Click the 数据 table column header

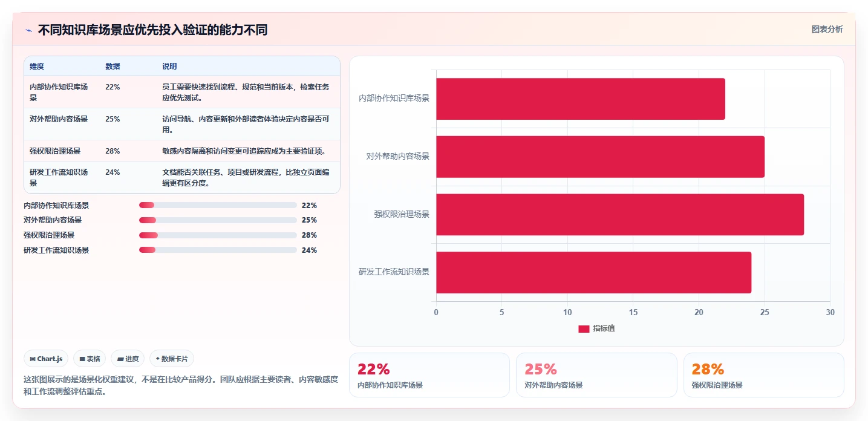point(113,67)
